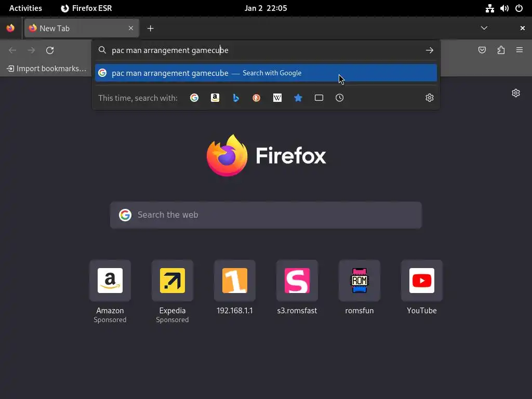
Task: Select the New Tab tab
Action: tap(82, 28)
